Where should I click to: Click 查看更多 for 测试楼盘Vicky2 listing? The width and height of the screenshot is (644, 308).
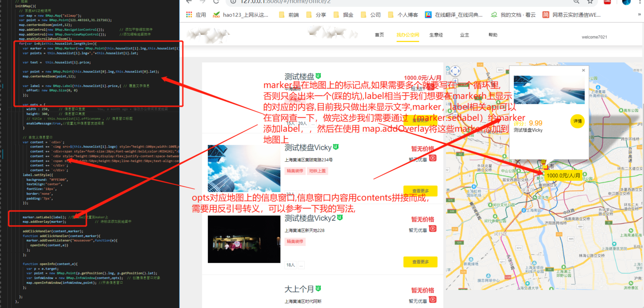click(420, 262)
